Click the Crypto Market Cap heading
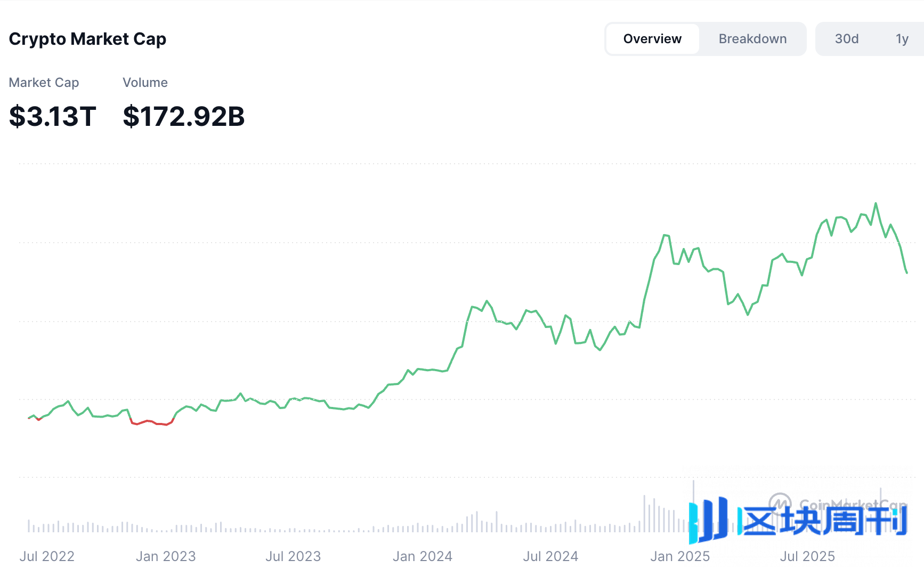This screenshot has width=924, height=576. click(x=87, y=39)
